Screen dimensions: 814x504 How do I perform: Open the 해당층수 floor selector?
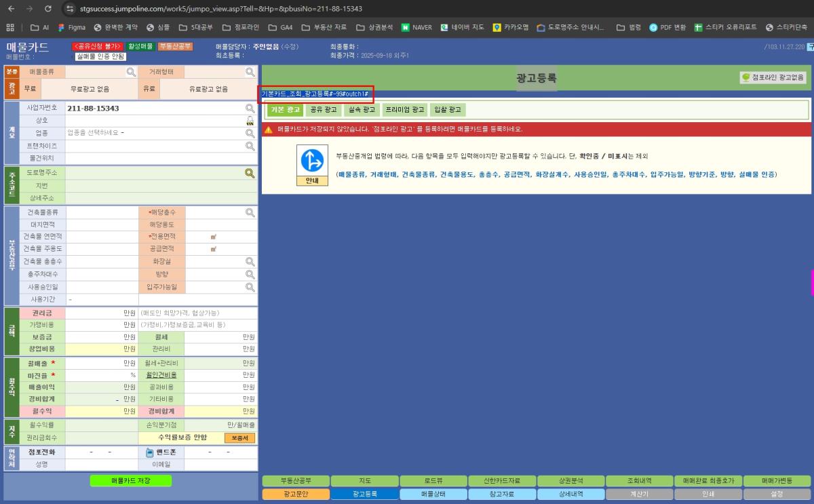click(250, 212)
